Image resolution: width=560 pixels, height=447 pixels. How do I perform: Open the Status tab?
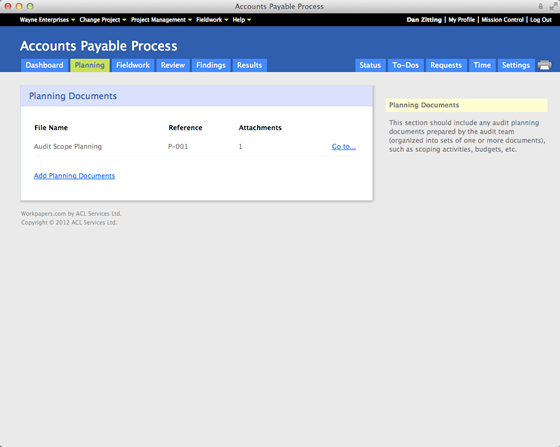pyautogui.click(x=370, y=65)
